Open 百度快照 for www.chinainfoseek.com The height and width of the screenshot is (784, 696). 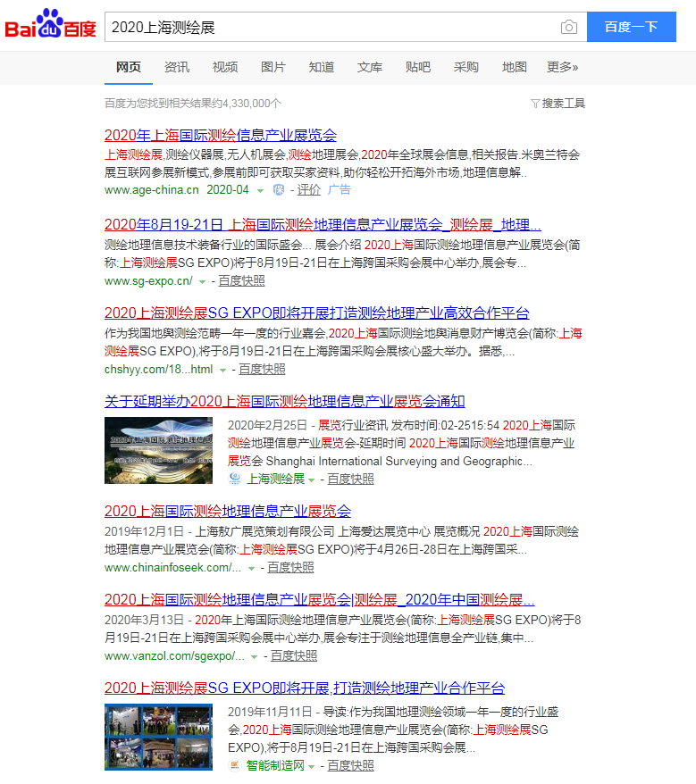tap(290, 568)
